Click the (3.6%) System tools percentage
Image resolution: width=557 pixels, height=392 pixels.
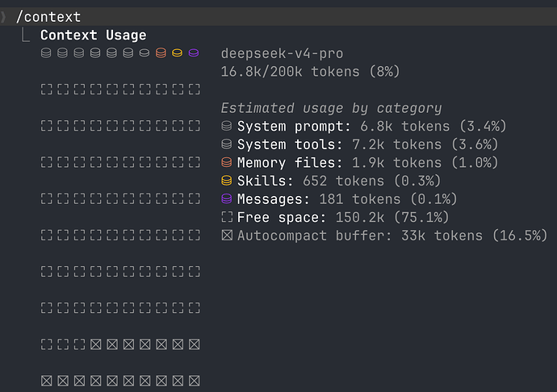pyautogui.click(x=475, y=144)
